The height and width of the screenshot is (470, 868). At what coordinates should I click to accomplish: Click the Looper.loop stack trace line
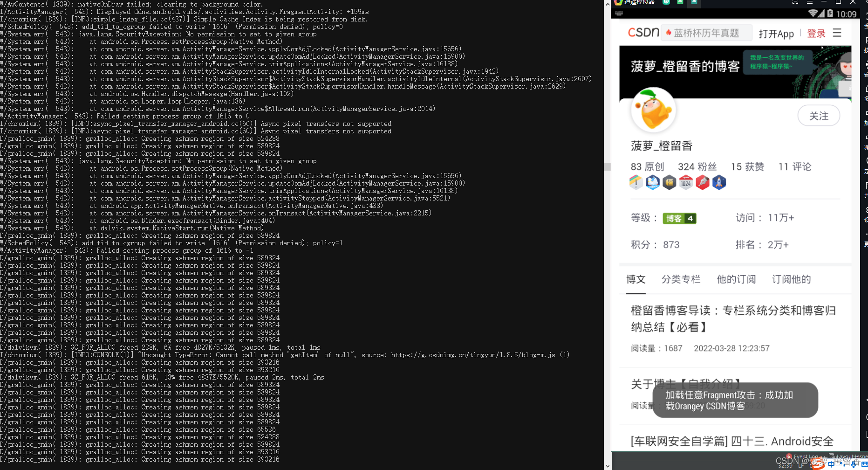(123, 101)
